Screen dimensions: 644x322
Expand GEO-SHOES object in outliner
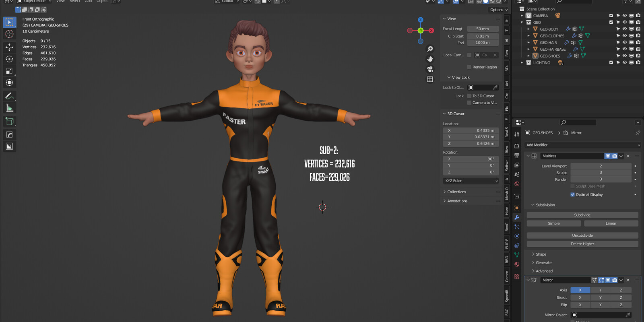528,56
